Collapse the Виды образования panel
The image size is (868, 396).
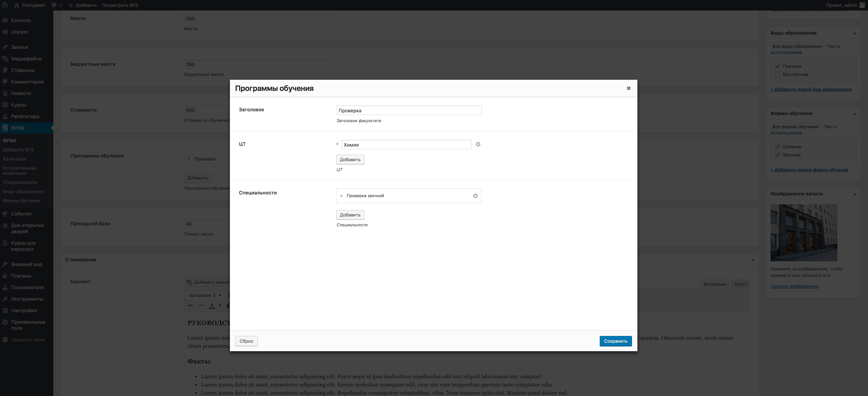[855, 33]
